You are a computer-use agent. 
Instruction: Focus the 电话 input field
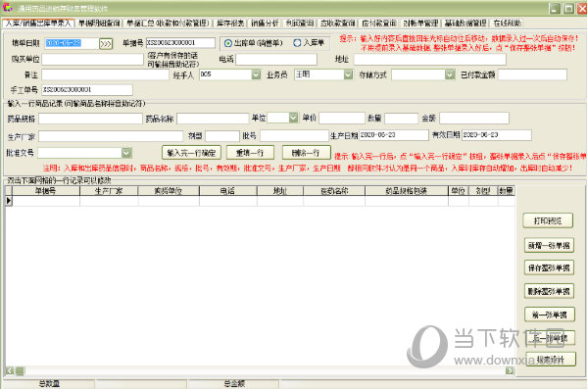(276, 59)
